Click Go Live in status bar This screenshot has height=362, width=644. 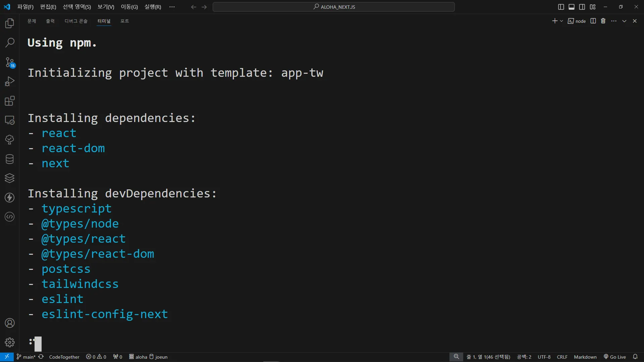click(615, 357)
